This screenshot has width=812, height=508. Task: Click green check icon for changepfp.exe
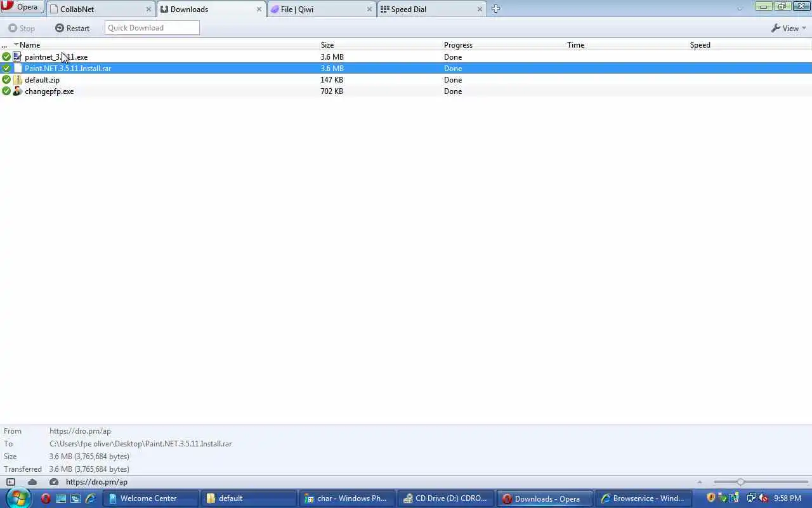click(x=6, y=91)
